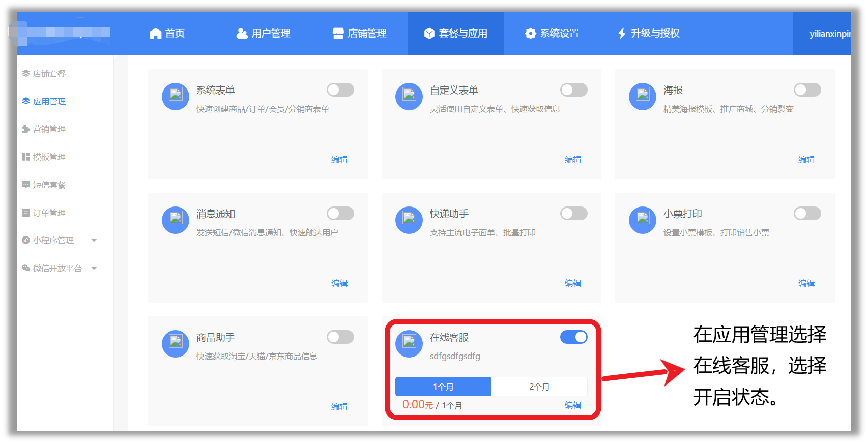The height and width of the screenshot is (444, 868).
Task: Go to 升级与授权 in the top menu
Action: (649, 34)
